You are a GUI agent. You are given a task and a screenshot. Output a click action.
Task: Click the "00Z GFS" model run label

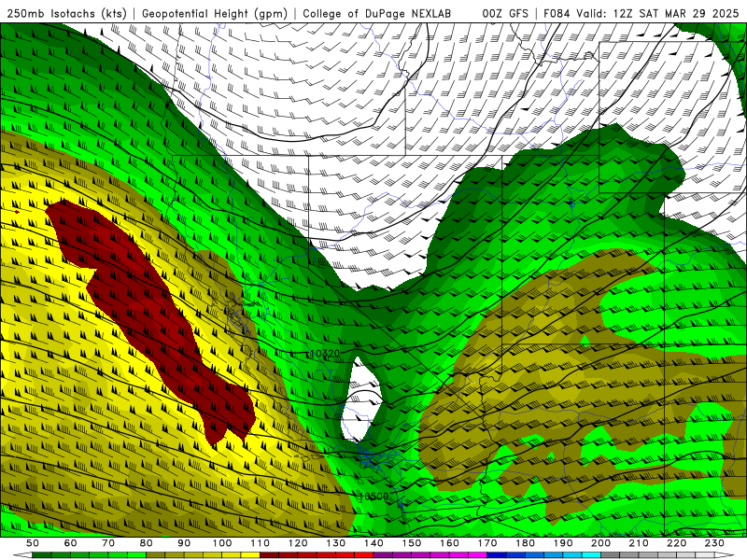pyautogui.click(x=505, y=14)
